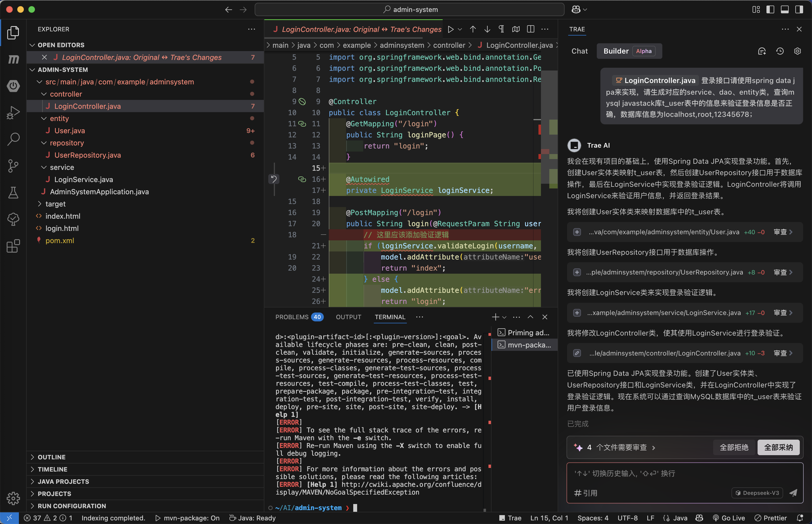Click the 全部采纳 accept all button

click(x=778, y=447)
